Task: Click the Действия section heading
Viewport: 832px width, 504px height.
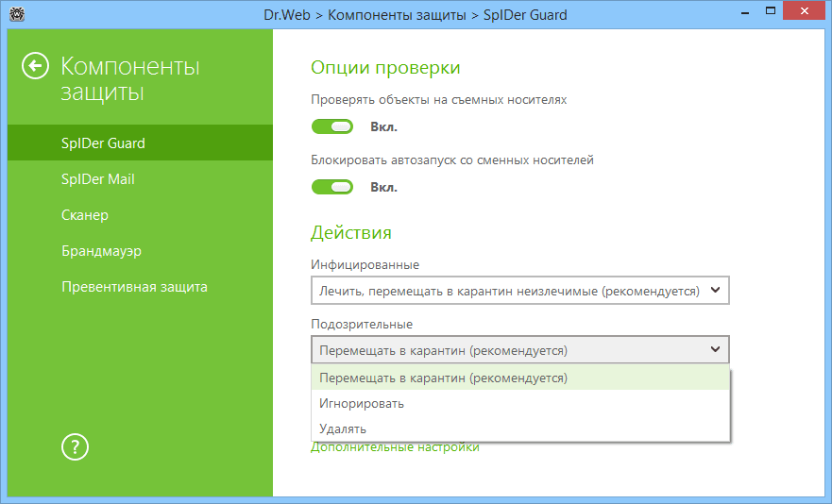Action: [x=351, y=232]
